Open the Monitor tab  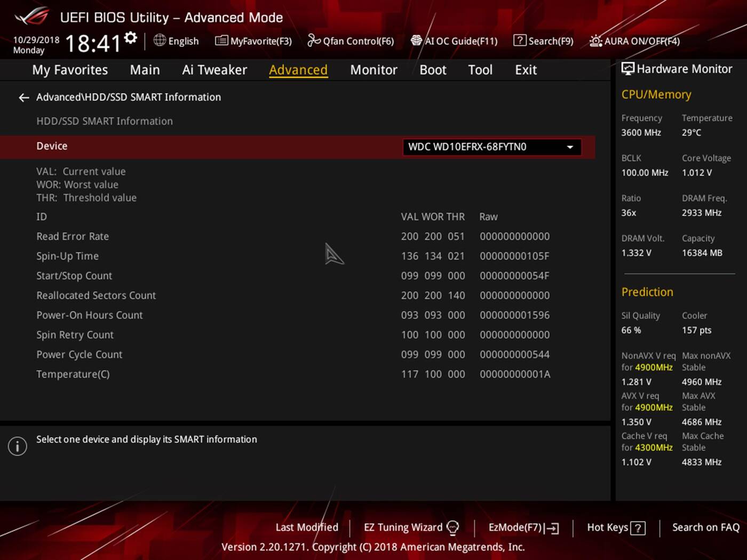coord(373,70)
